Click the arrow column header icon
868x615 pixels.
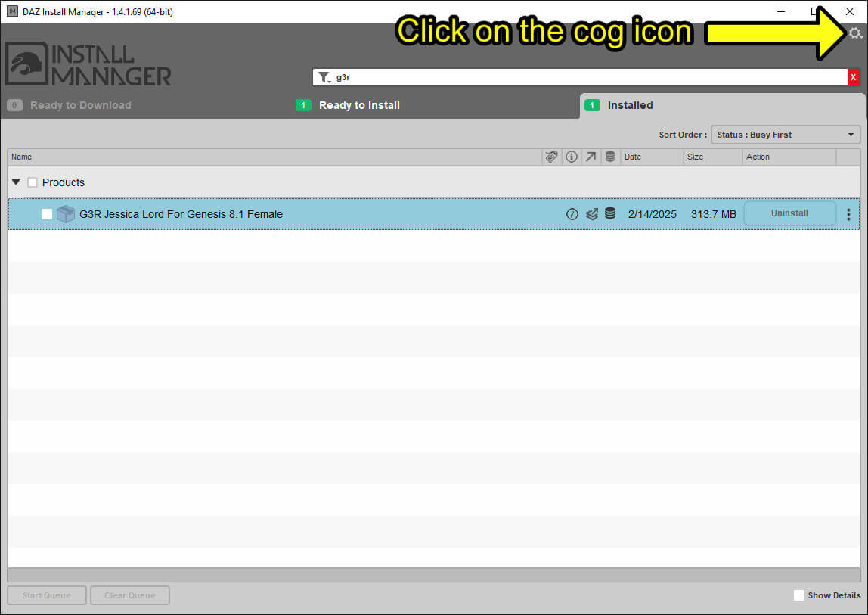tap(591, 157)
